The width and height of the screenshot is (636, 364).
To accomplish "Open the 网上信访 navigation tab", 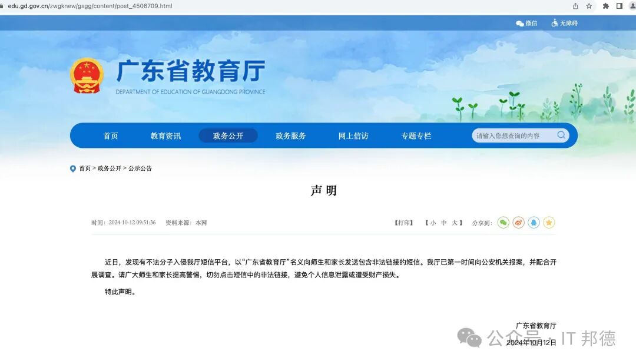I will (x=354, y=136).
